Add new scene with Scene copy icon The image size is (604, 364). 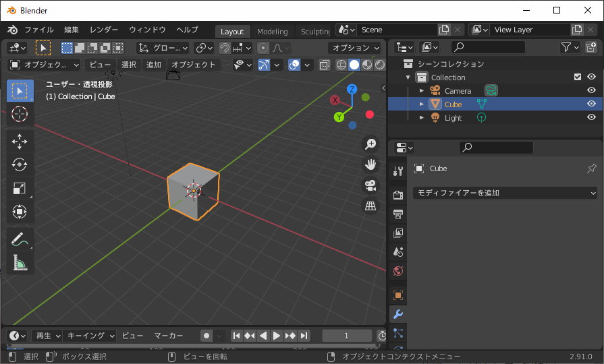pyautogui.click(x=444, y=30)
